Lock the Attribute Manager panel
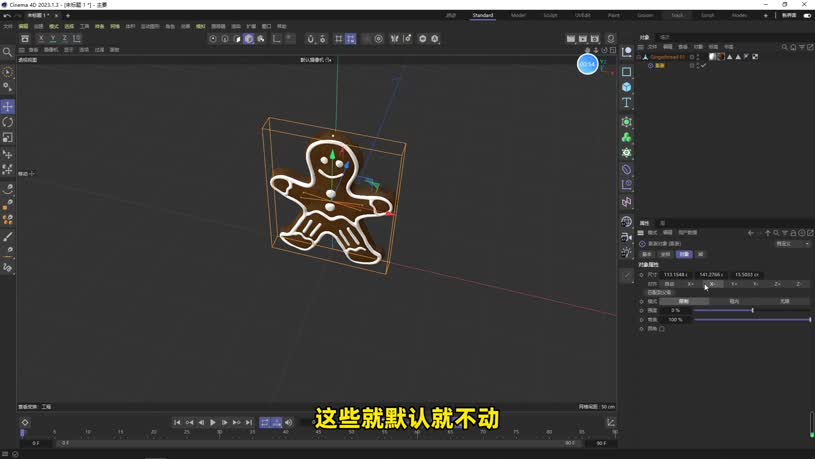The width and height of the screenshot is (815, 459). coord(793,233)
